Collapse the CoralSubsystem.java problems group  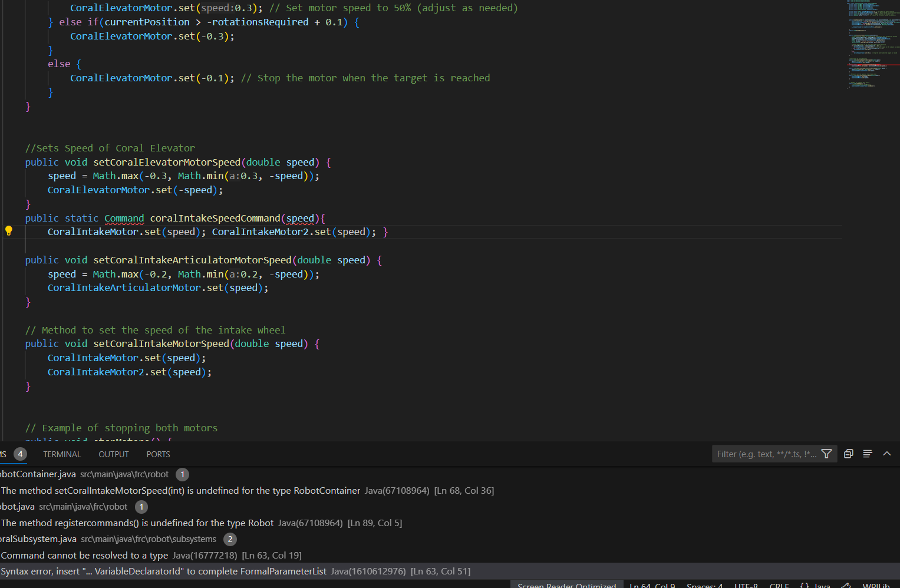(38, 539)
